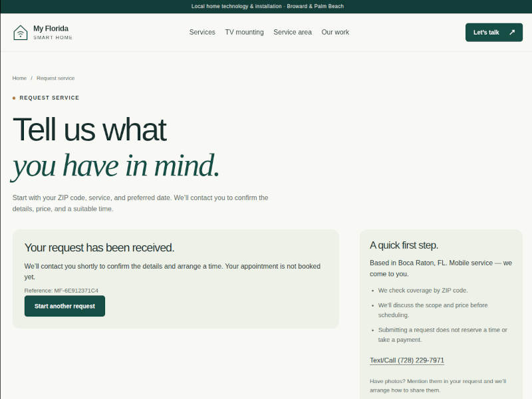The image size is (532, 399).
Task: Click Start another request button
Action: [x=65, y=306]
